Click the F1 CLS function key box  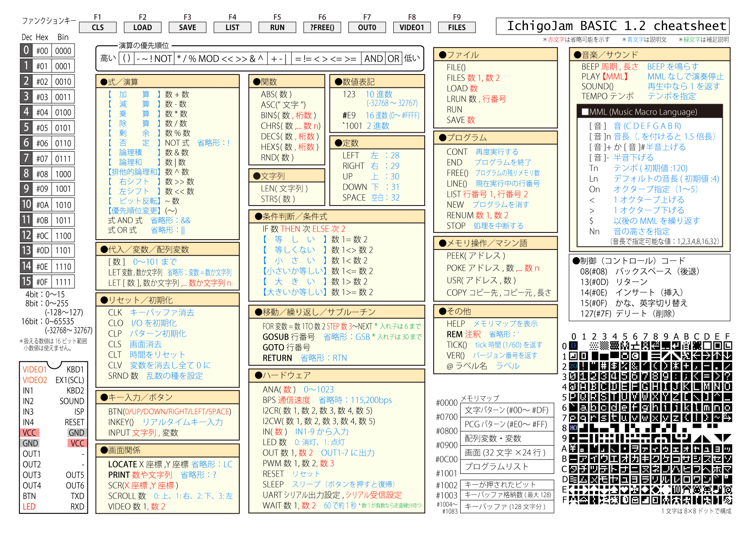97,27
